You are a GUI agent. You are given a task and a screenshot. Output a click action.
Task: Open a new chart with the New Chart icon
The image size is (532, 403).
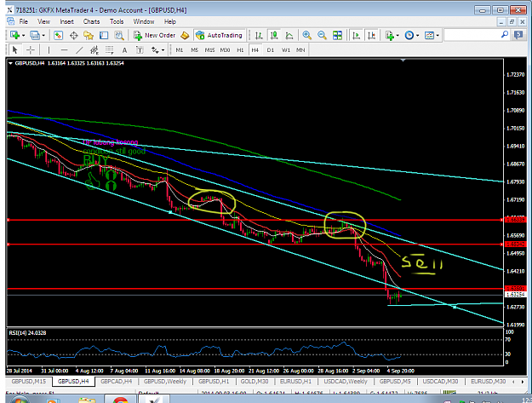tap(14, 35)
